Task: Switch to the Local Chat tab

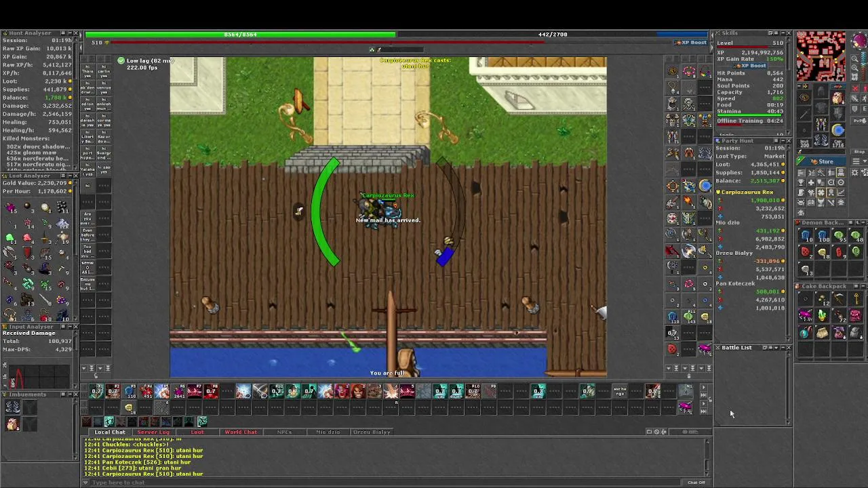Action: 109,432
